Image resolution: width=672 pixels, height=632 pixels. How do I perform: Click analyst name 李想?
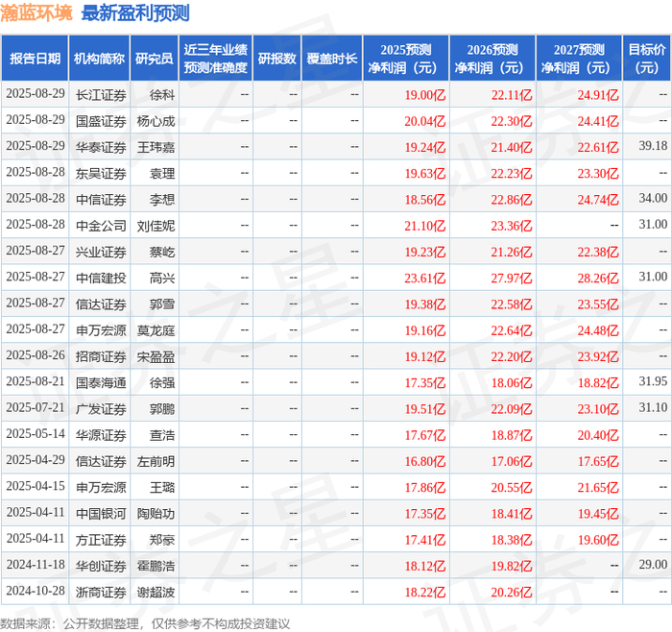click(162, 200)
